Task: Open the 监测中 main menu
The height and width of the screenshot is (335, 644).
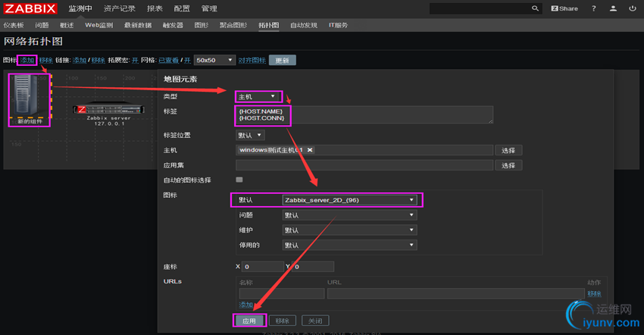Action: 80,8
